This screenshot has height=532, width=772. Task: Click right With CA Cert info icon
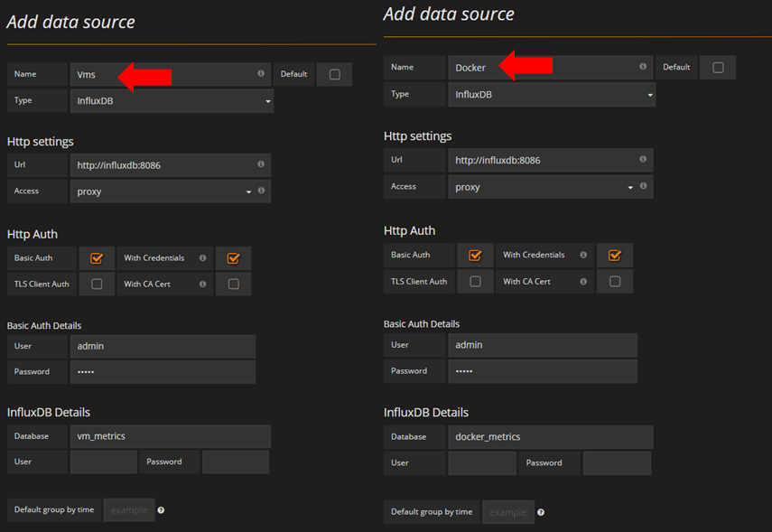pyautogui.click(x=583, y=281)
